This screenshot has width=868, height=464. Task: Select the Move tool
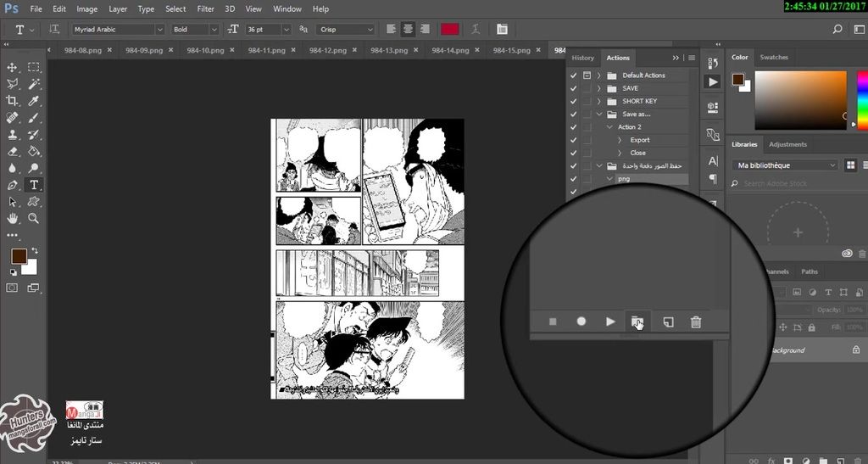[x=12, y=68]
